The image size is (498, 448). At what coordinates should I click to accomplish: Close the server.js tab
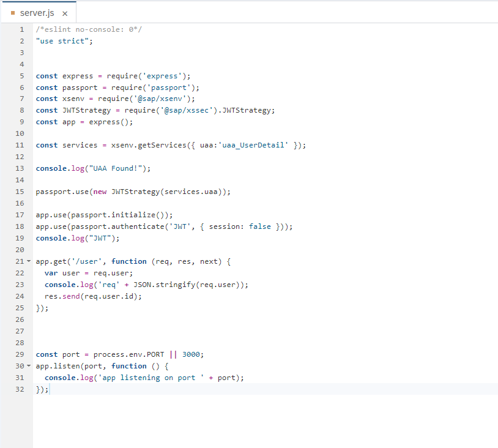coord(65,13)
